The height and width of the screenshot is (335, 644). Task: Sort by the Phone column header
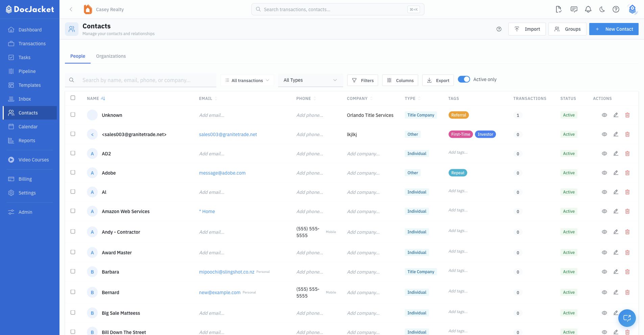point(306,99)
